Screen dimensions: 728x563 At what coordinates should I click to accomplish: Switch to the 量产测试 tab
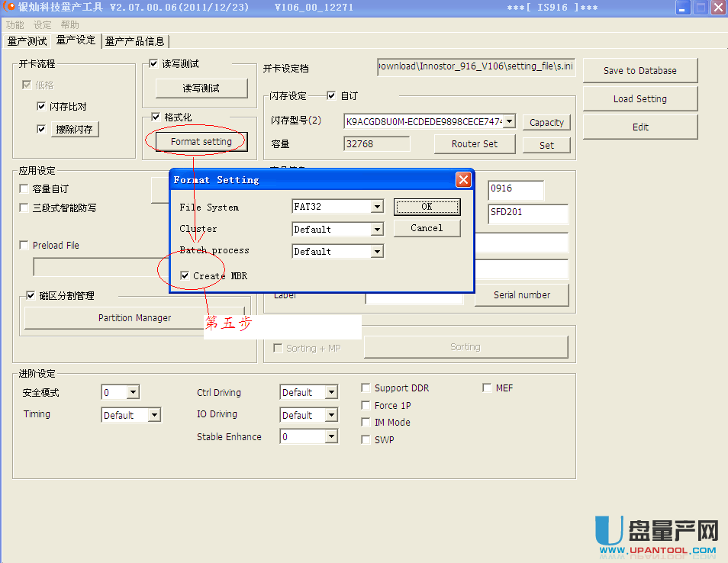click(27, 41)
